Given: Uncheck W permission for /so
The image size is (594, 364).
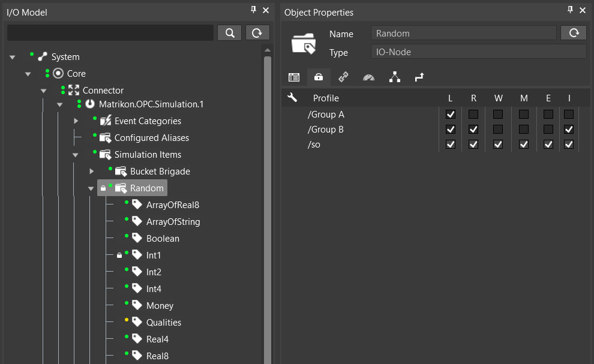Looking at the screenshot, I should pyautogui.click(x=498, y=145).
